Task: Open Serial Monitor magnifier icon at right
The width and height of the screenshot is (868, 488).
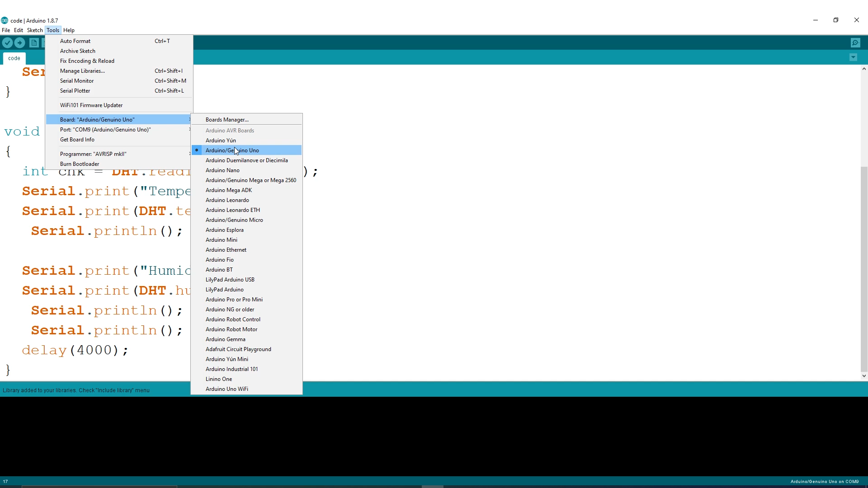Action: [855, 42]
